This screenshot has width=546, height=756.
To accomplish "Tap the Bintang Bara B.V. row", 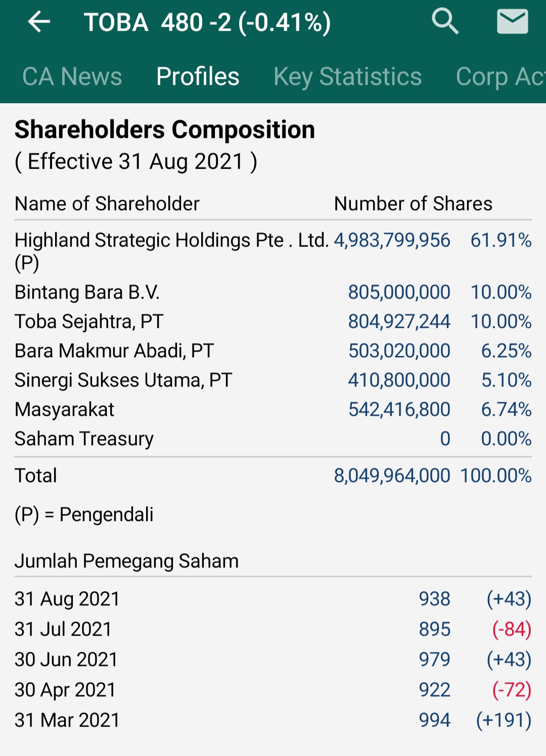I will (87, 293).
